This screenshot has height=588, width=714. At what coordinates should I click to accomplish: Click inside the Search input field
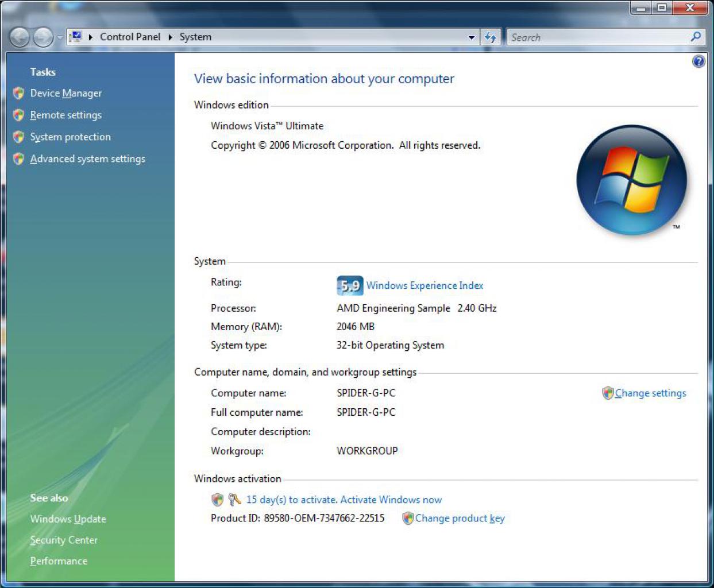(x=597, y=37)
